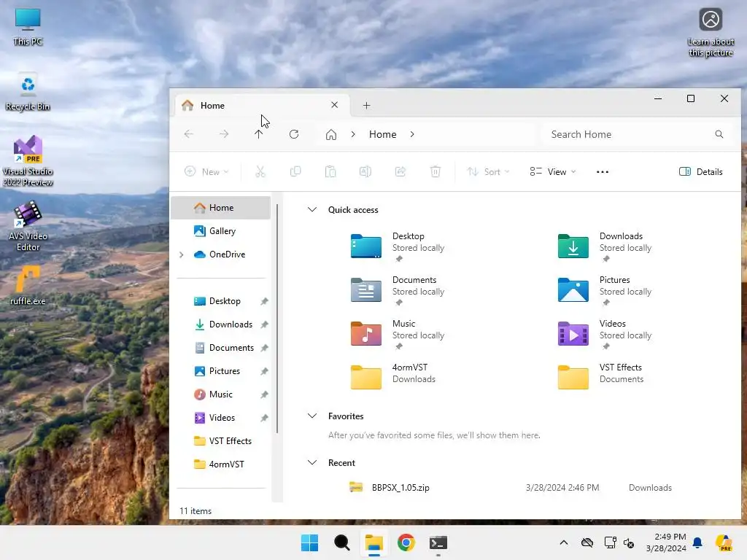Click the Share toolbar icon
747x560 pixels.
(400, 171)
